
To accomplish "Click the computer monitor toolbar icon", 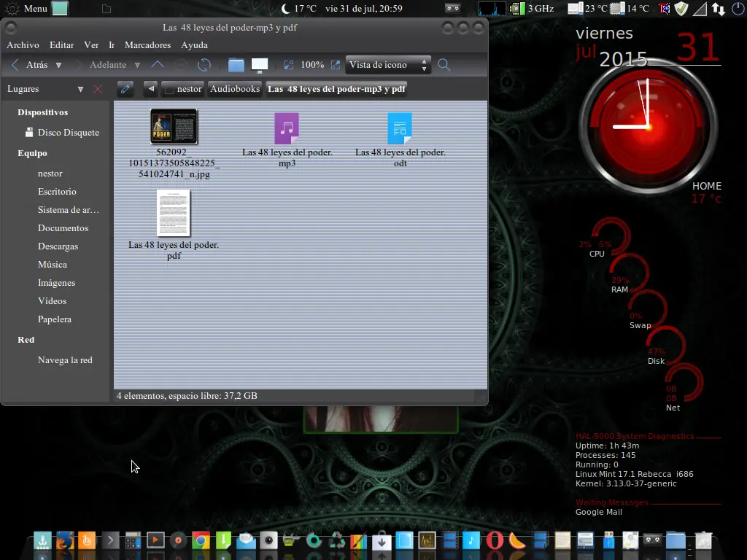I will (x=260, y=65).
